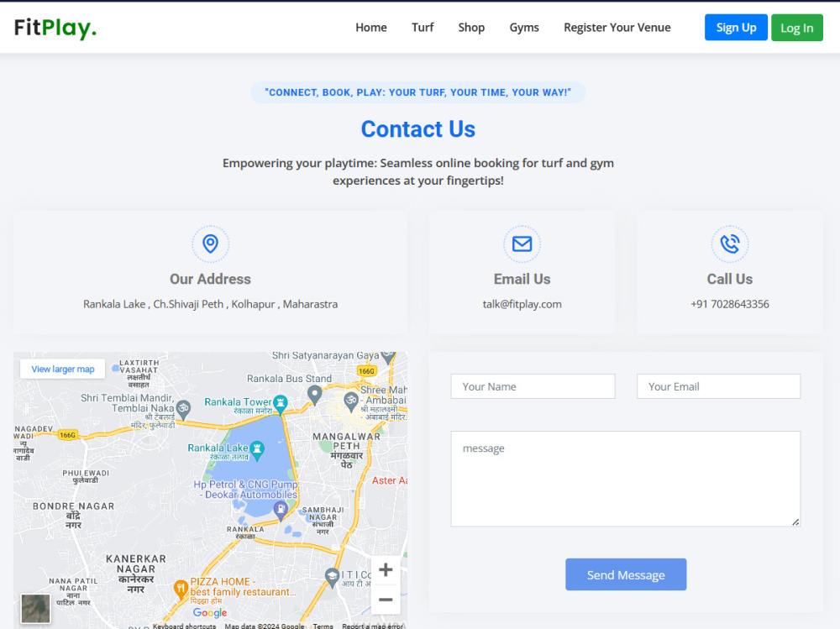Click the Rankala Tower map marker

click(x=280, y=403)
